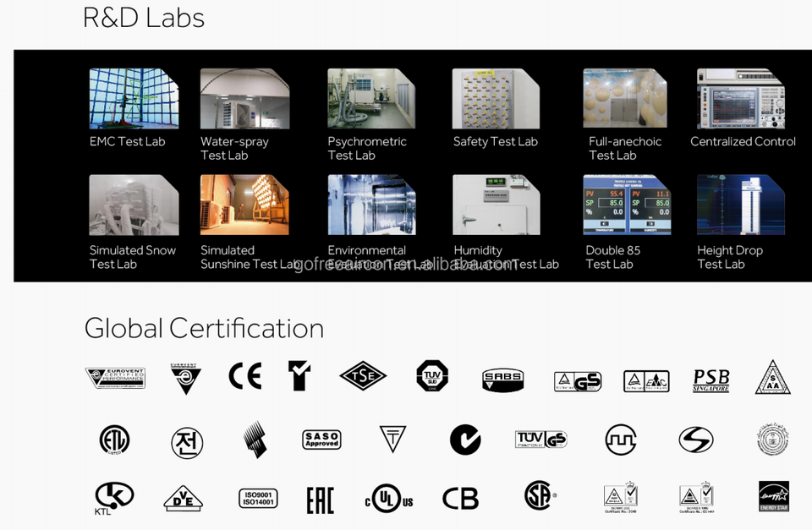
Task: Click the Energy Star logo
Action: tap(774, 496)
